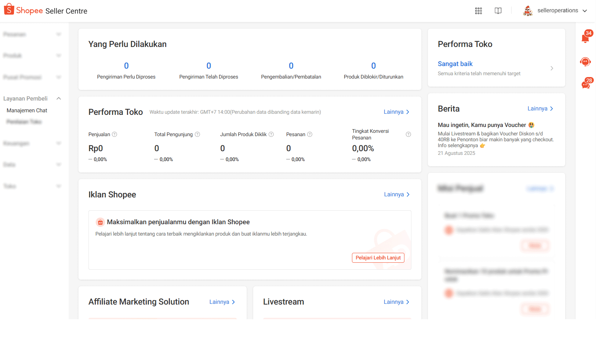Click Pelajari Lebih Lanjut button
Image resolution: width=596 pixels, height=364 pixels.
point(378,258)
